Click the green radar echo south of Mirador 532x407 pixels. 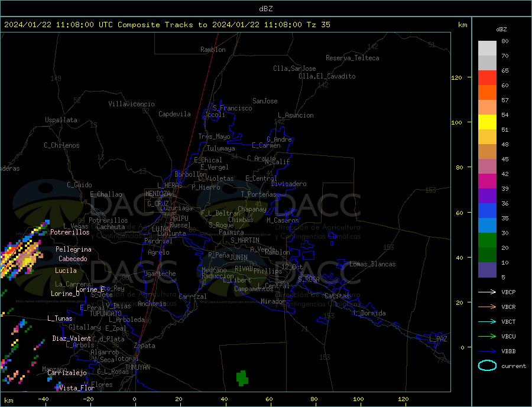pyautogui.click(x=242, y=378)
